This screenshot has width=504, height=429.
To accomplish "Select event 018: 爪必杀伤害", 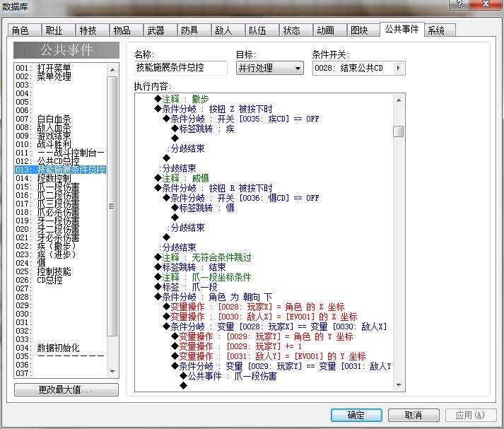I will tap(60, 212).
